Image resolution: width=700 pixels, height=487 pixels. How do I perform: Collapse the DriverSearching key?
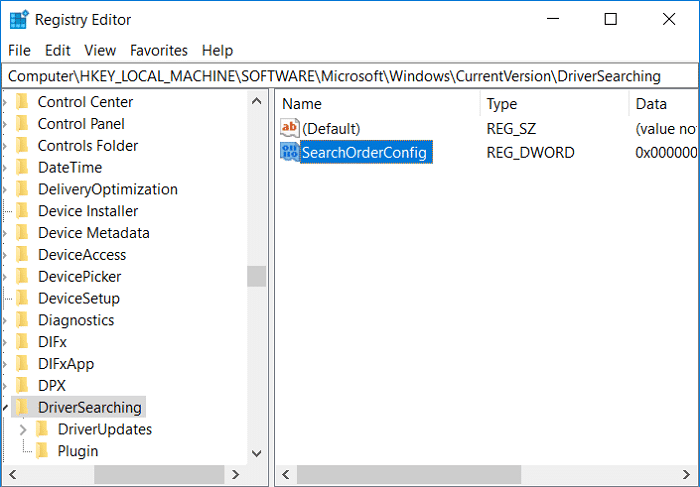coord(5,408)
